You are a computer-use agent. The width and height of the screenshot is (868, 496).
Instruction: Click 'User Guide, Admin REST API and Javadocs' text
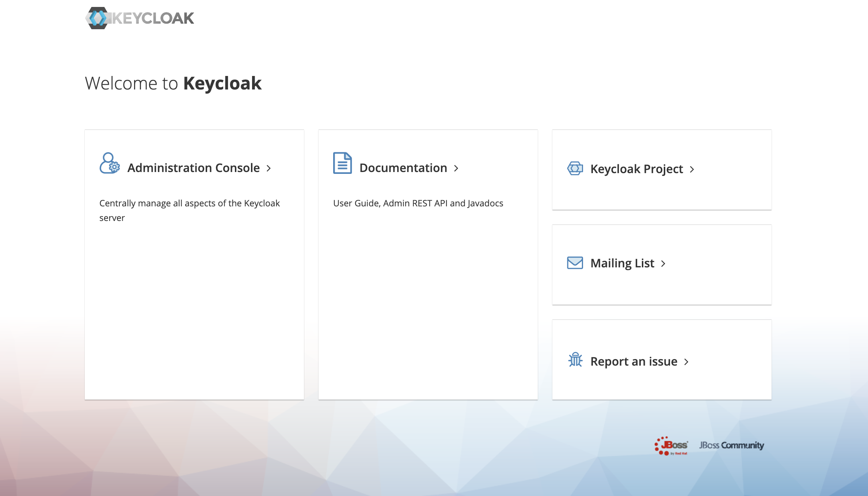(x=418, y=203)
